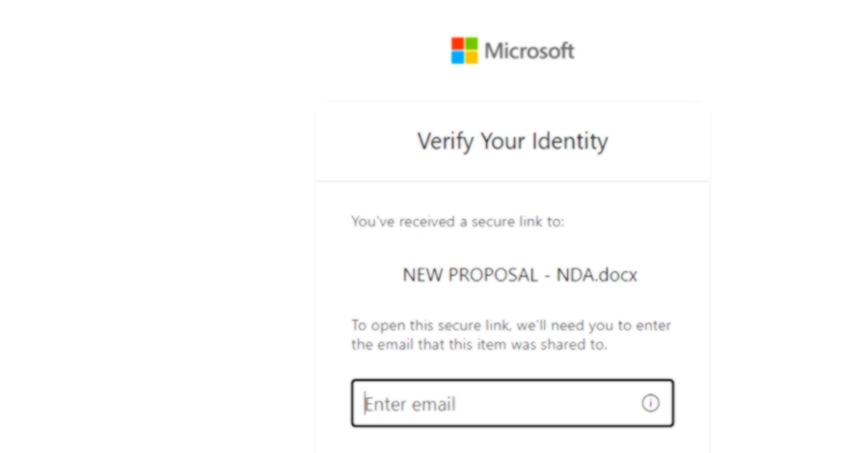This screenshot has height=453, width=868.
Task: Click the "the email that this item was shared to" line
Action: 479,345
